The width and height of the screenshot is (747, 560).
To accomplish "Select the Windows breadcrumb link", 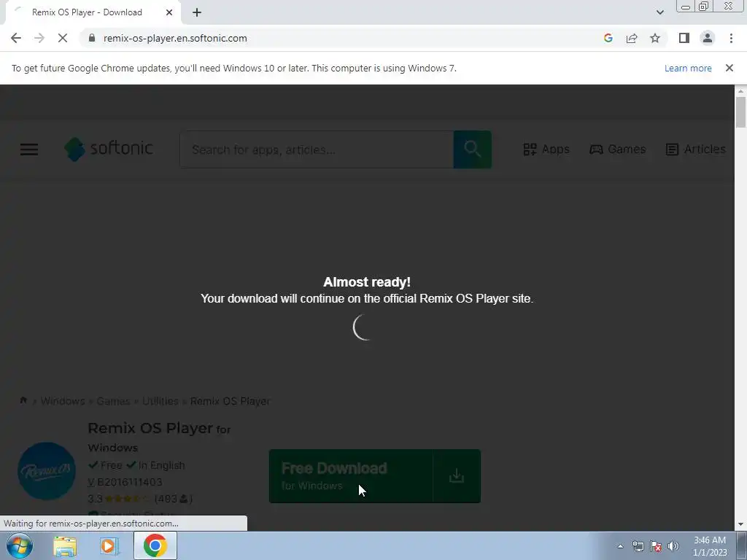I will [x=63, y=401].
